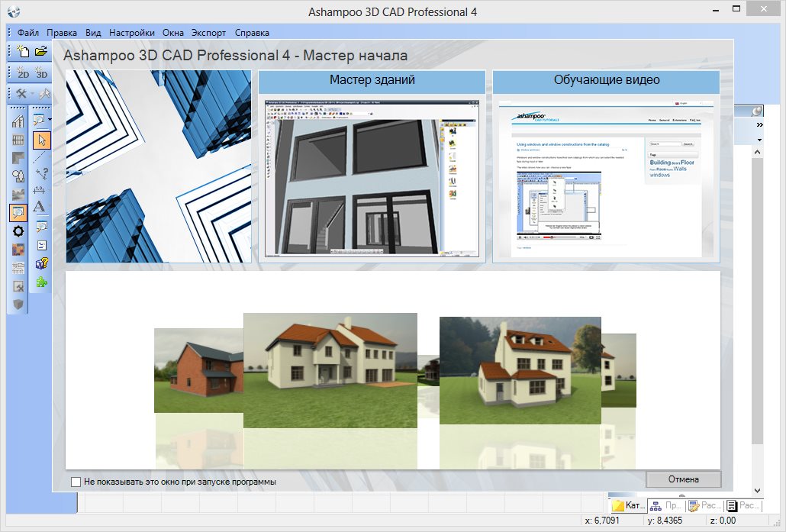Click the Отмена button

tap(683, 479)
